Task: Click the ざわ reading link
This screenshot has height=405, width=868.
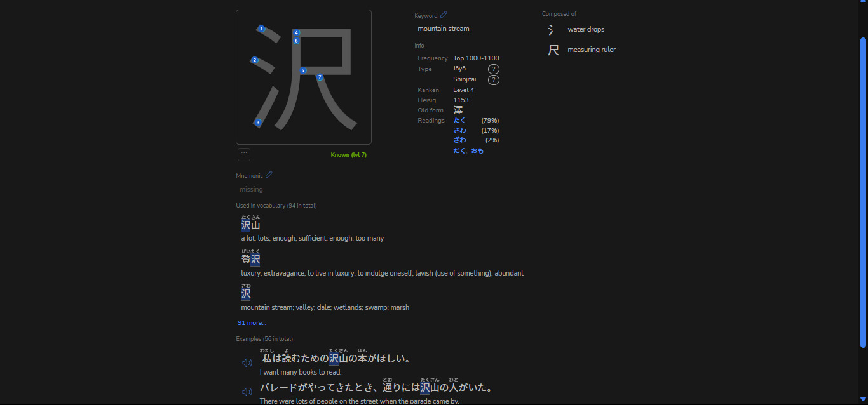Action: [459, 140]
